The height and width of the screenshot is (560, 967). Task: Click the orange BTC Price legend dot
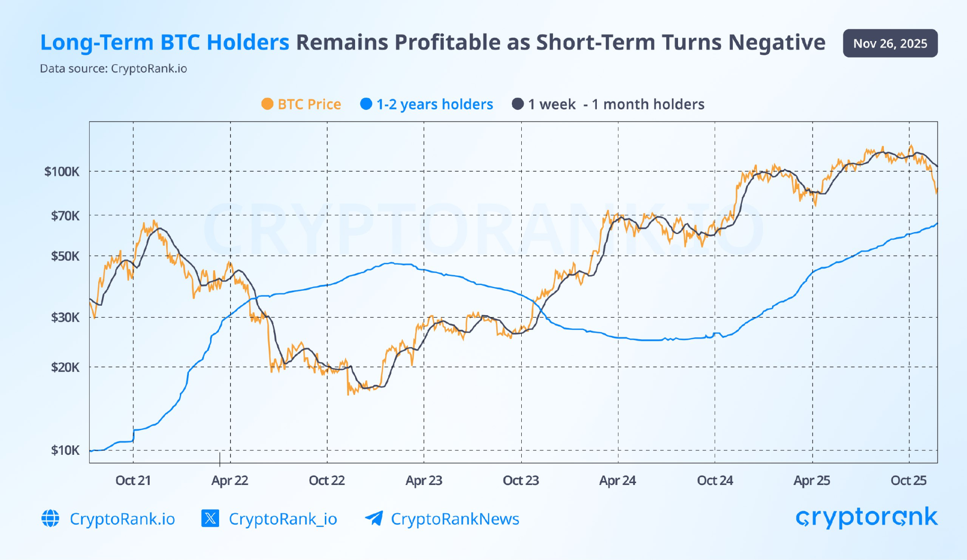pyautogui.click(x=267, y=104)
